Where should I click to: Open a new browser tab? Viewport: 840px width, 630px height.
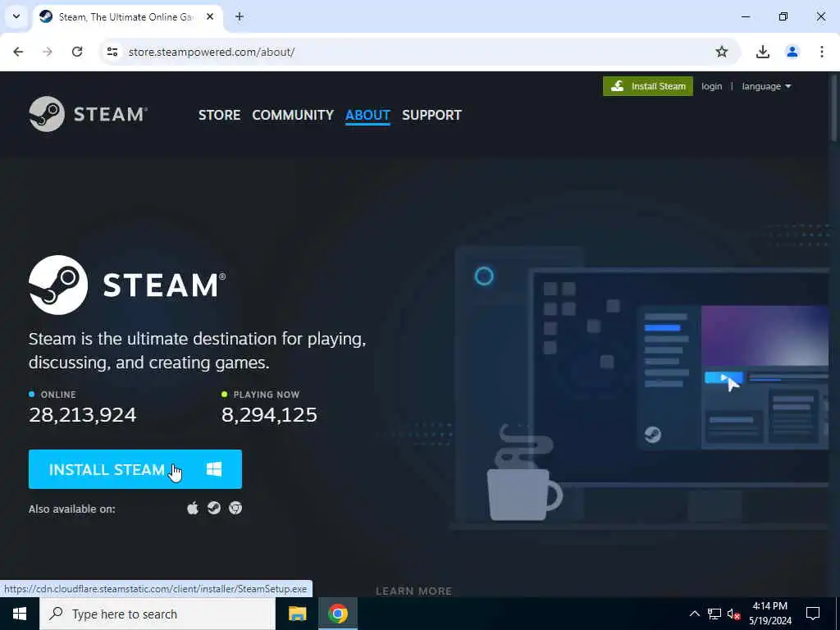pos(240,16)
